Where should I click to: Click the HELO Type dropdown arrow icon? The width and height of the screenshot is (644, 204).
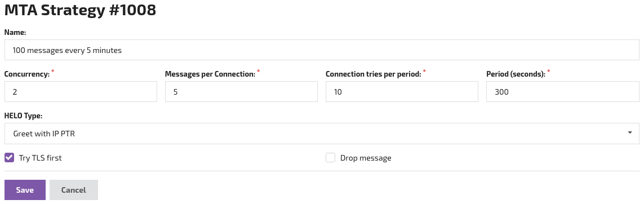coord(629,132)
